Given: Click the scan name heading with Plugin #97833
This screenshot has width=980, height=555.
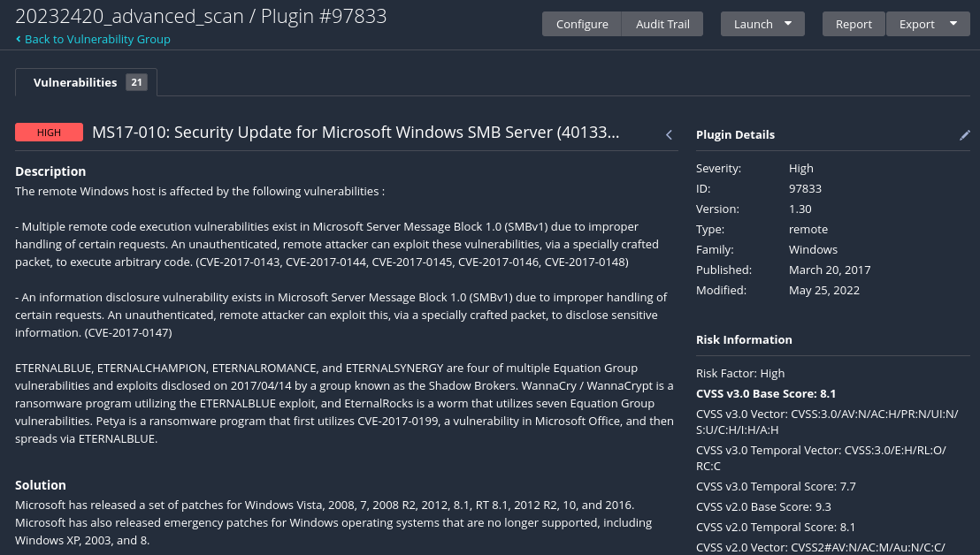Looking at the screenshot, I should [201, 16].
